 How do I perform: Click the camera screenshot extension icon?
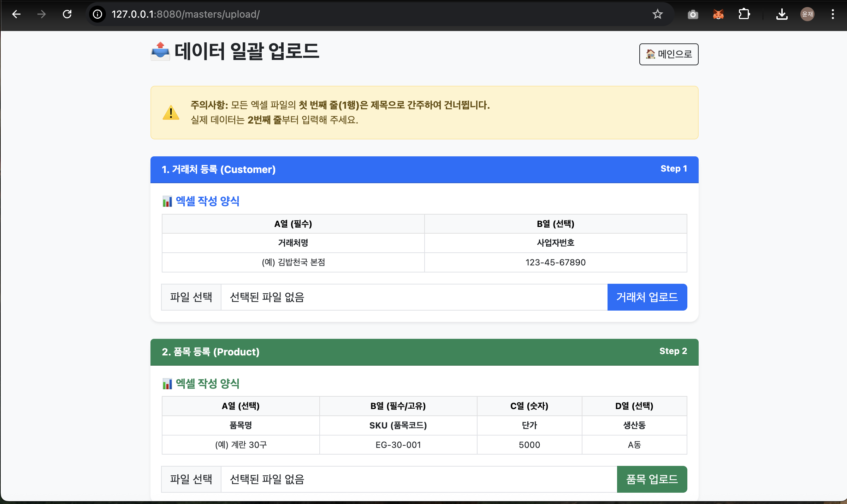(x=693, y=14)
